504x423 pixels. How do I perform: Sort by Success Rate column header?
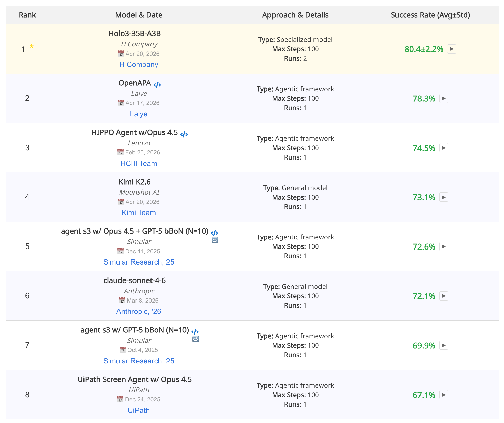tap(430, 15)
